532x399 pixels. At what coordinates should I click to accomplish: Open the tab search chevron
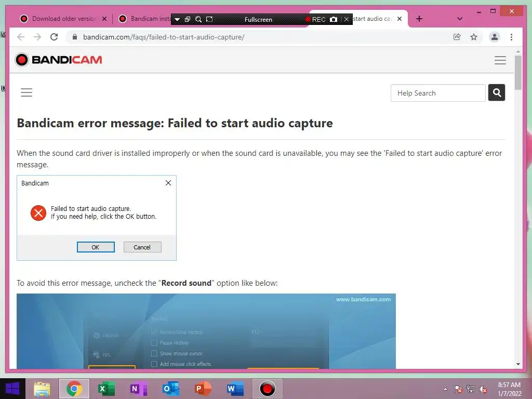point(460,19)
